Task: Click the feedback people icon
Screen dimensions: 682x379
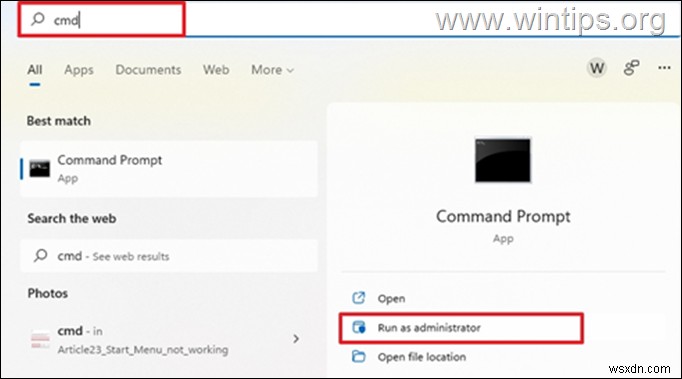Action: tap(631, 68)
